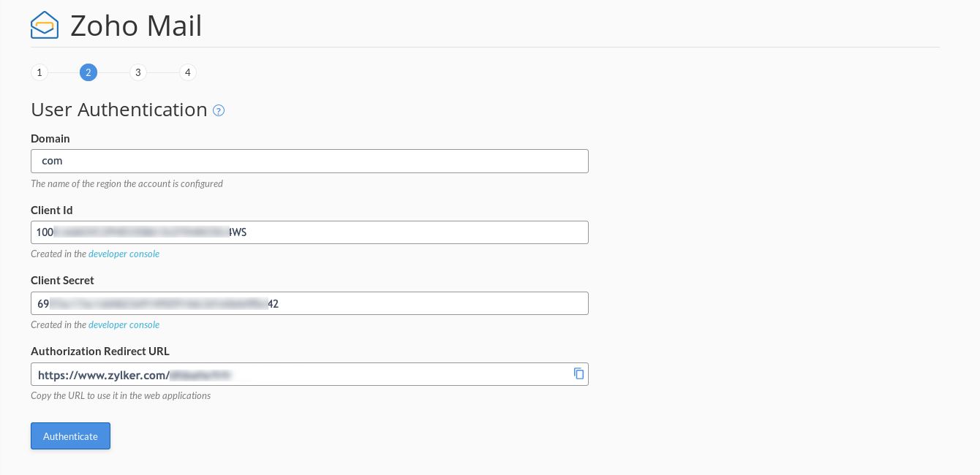Click the Domain field label
The image size is (980, 475).
(50, 139)
